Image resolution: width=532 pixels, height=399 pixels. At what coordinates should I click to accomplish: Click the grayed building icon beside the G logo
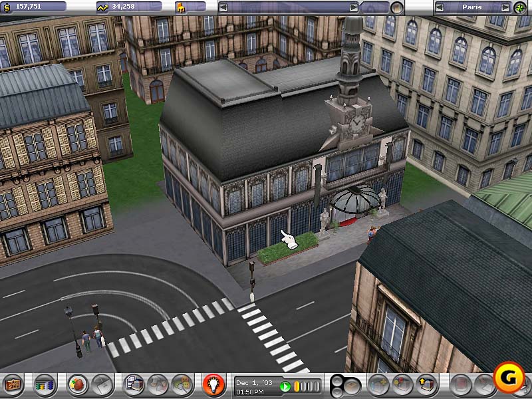[x=483, y=385]
